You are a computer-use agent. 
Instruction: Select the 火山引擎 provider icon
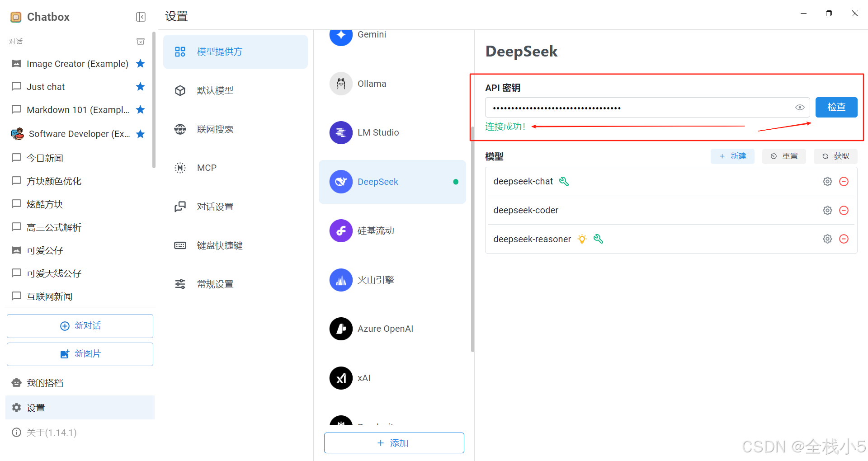[341, 280]
